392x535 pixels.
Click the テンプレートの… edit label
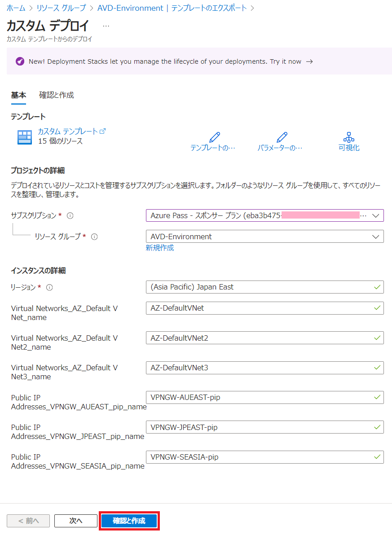click(213, 148)
